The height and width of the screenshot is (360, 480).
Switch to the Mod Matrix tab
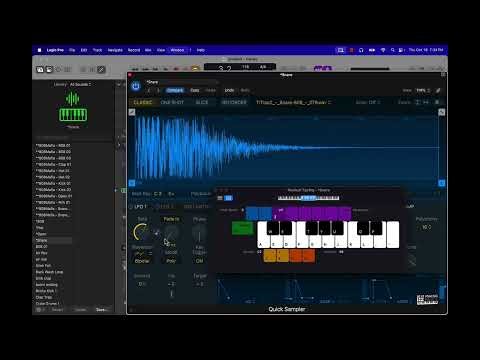196,207
